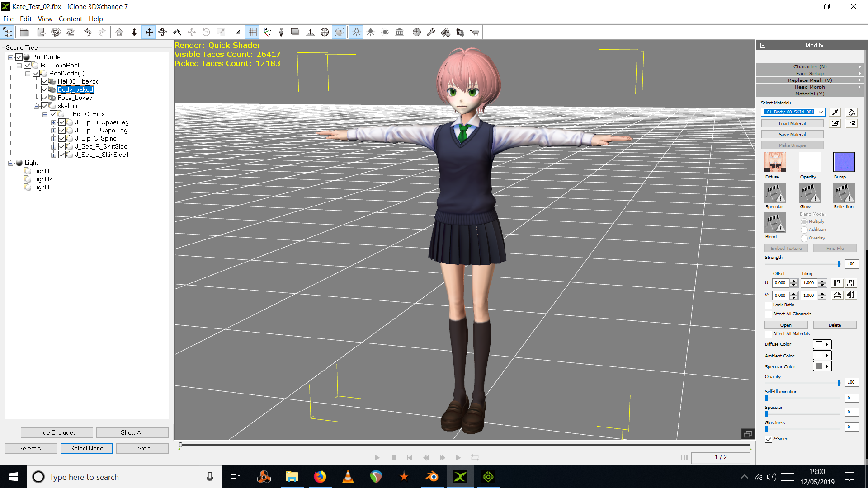
Task: Click the museum building icon
Action: pyautogui.click(x=400, y=32)
